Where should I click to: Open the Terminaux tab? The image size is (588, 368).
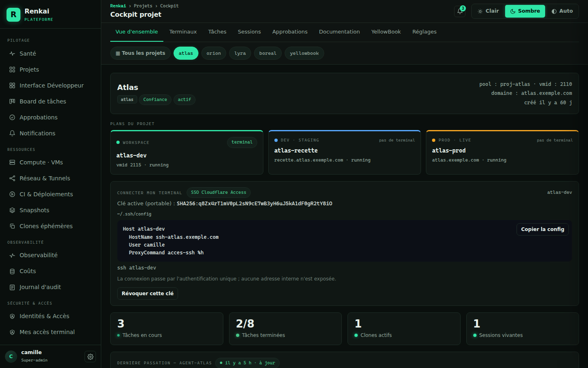[x=183, y=32]
